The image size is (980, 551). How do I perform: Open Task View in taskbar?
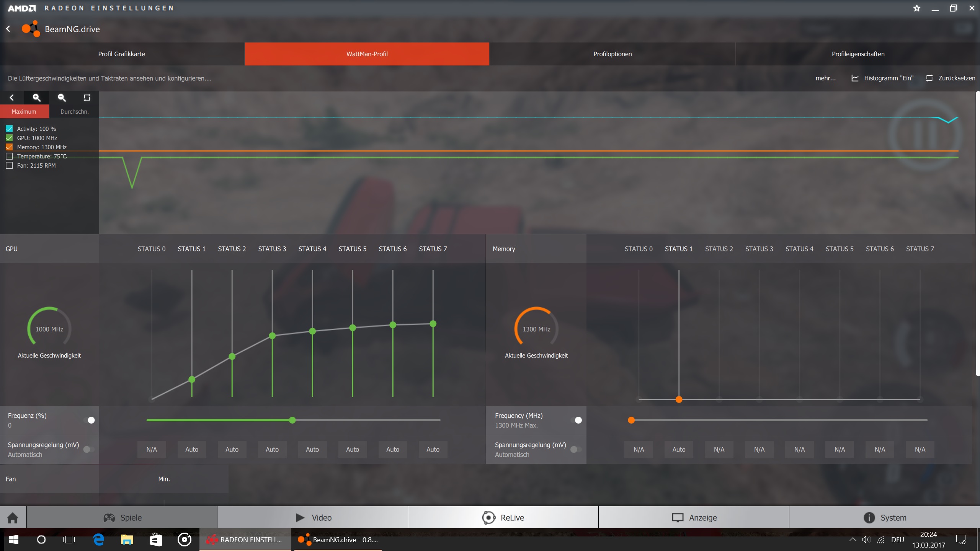click(69, 540)
